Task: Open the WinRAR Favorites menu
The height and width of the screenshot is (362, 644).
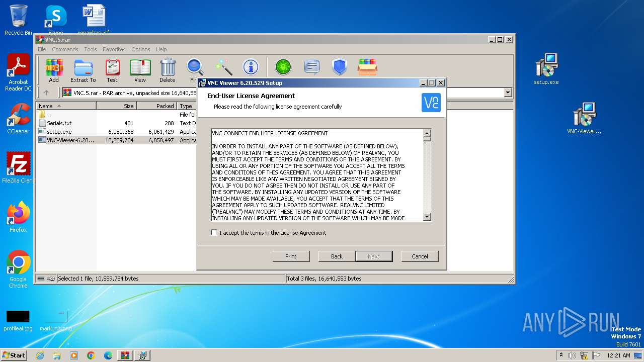Action: 114,49
